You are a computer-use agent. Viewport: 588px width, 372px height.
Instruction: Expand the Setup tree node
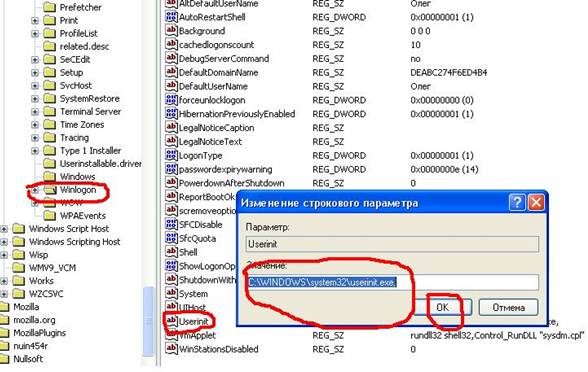[x=35, y=73]
